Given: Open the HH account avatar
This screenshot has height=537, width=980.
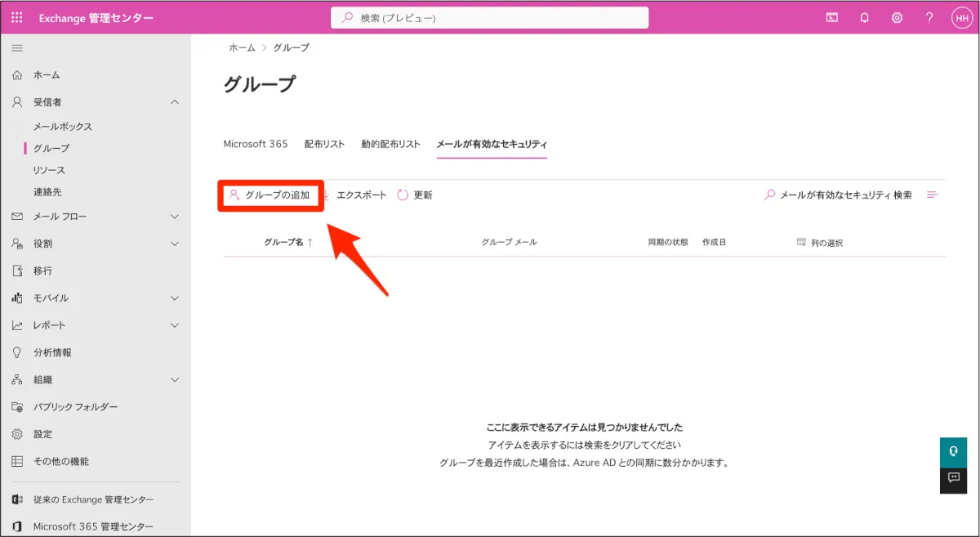Looking at the screenshot, I should (961, 17).
